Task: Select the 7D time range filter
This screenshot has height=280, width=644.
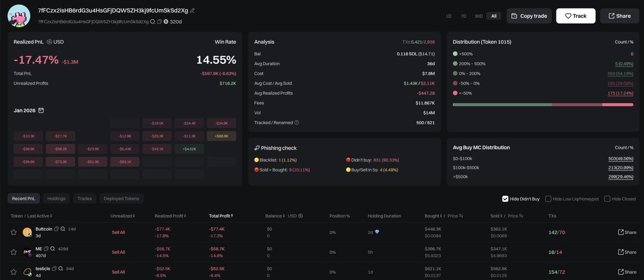Action: tap(464, 16)
